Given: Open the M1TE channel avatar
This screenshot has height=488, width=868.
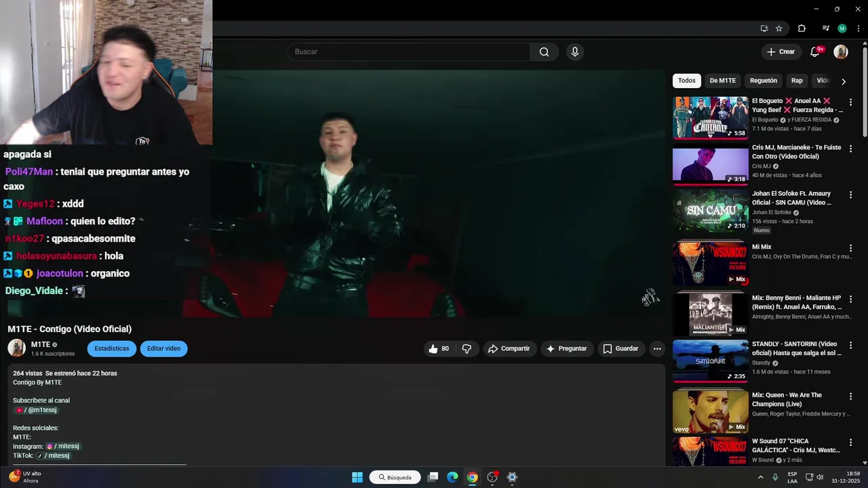Looking at the screenshot, I should click(x=16, y=348).
